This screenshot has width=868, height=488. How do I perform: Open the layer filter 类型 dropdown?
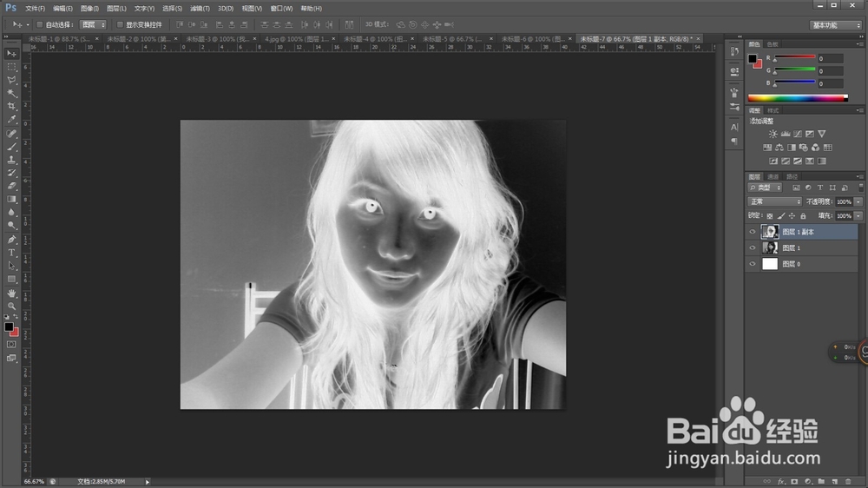tap(765, 188)
